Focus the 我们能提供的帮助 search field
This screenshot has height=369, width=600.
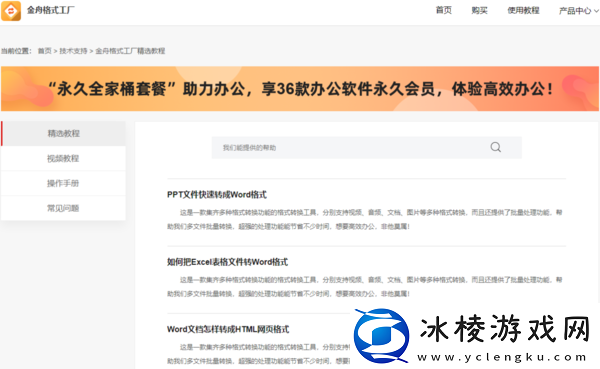click(367, 148)
